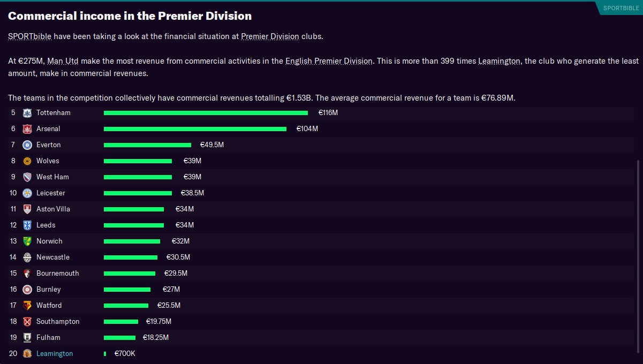Click the SPORTbible source link in text
This screenshot has width=643, height=364.
29,37
